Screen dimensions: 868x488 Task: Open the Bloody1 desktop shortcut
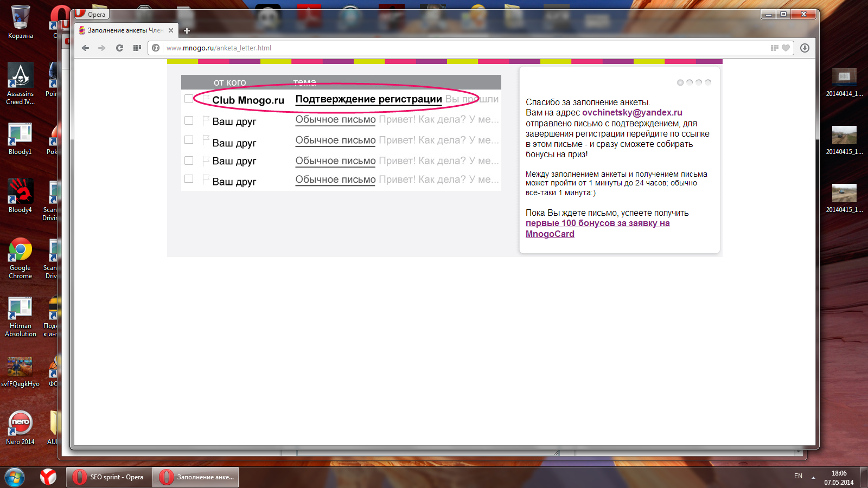pyautogui.click(x=20, y=139)
